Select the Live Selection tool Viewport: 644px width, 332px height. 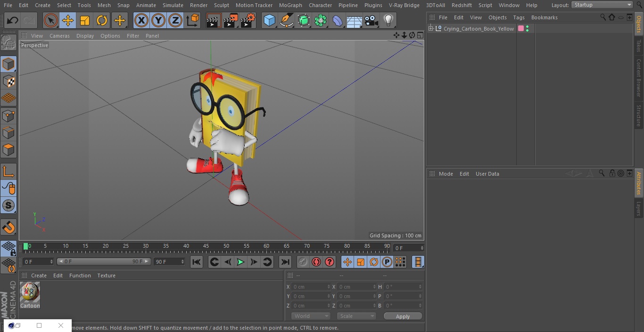click(x=51, y=20)
